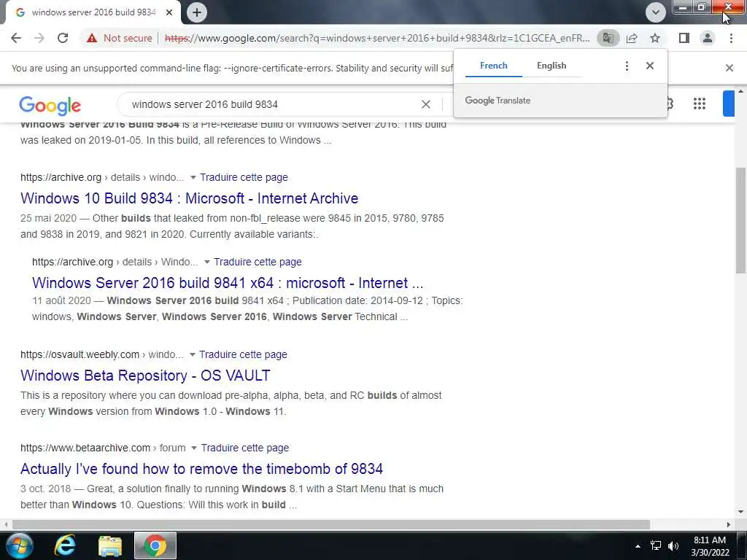The image size is (747, 560).
Task: Open Windows Server 2016 build 9841 x64 result
Action: click(228, 283)
